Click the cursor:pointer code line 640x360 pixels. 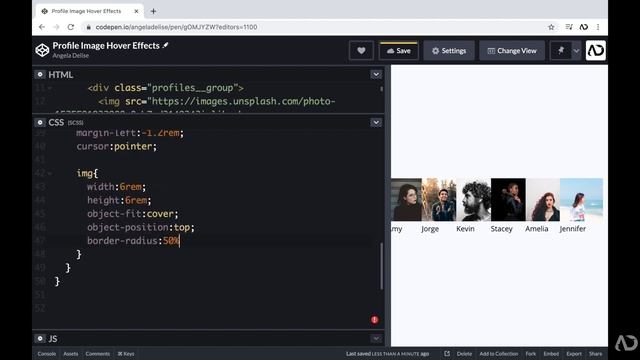coord(116,147)
